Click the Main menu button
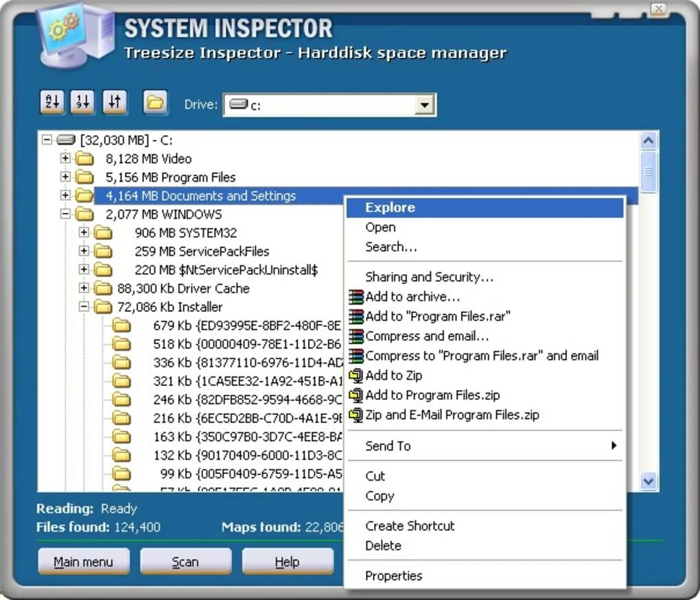The image size is (700, 600). click(x=84, y=562)
